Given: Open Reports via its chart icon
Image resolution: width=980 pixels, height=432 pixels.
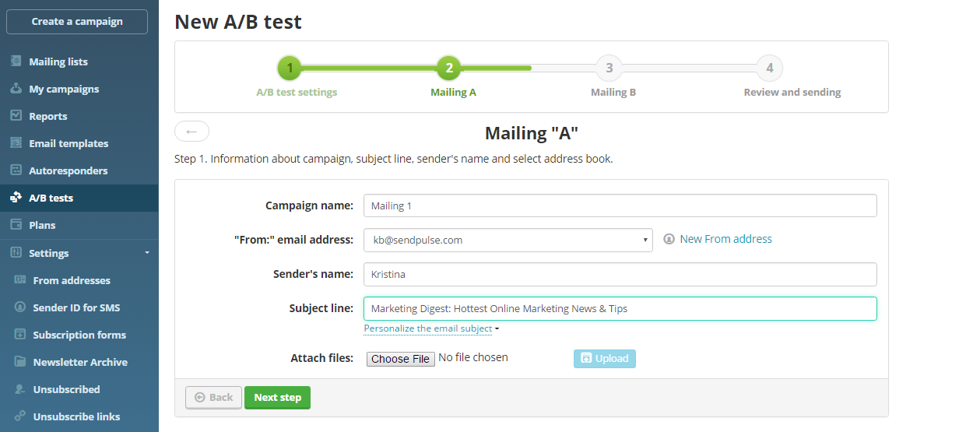Looking at the screenshot, I should (x=16, y=116).
